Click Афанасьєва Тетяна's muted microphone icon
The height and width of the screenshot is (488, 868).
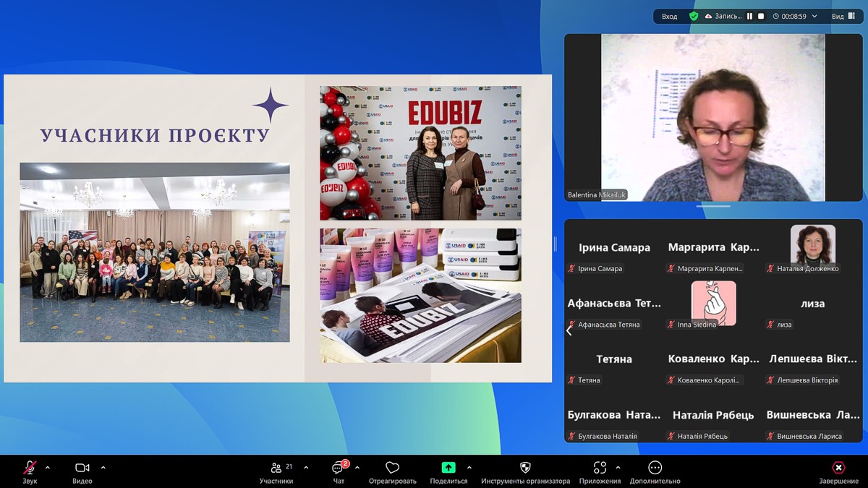coord(571,325)
